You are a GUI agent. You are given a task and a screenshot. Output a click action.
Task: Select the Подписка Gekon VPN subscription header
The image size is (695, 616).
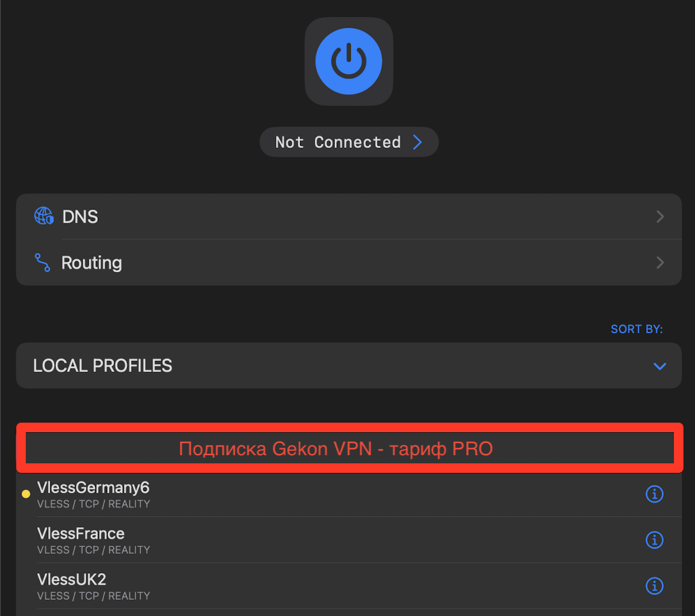pos(350,448)
